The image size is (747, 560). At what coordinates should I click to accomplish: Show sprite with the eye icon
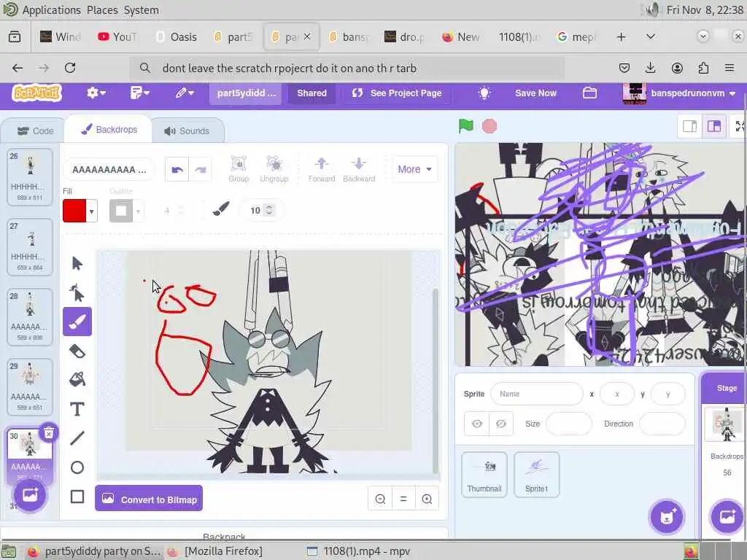click(477, 424)
